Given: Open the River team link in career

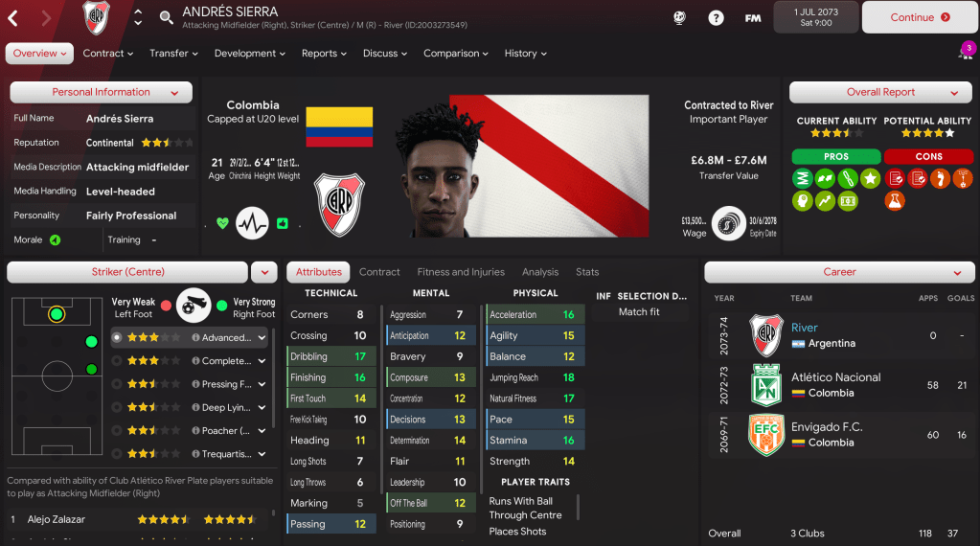Looking at the screenshot, I should [804, 328].
